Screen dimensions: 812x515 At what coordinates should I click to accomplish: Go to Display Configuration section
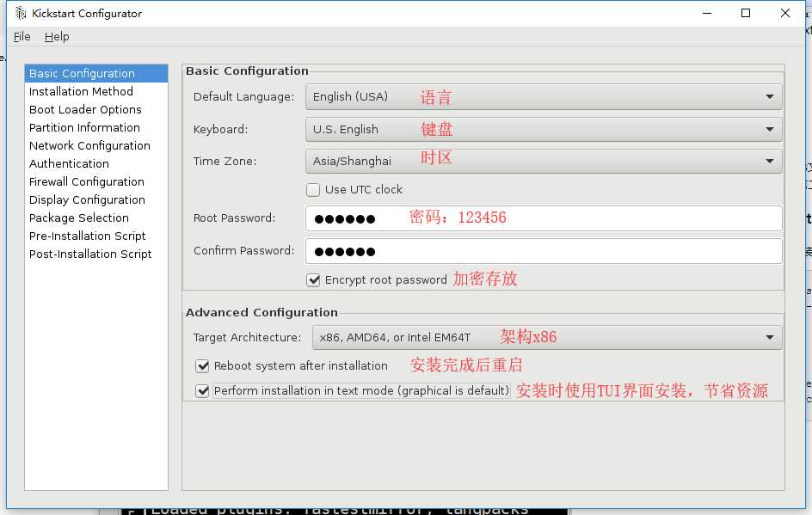click(x=96, y=199)
